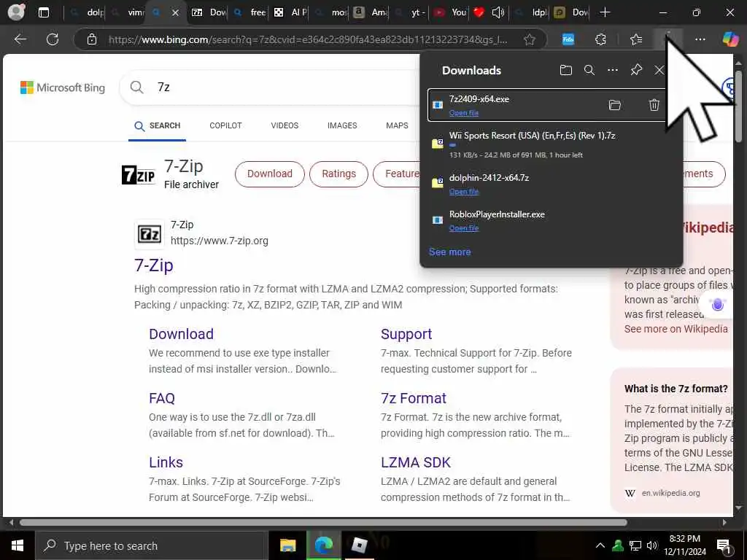Close the active Bing search tab
Screen dimensions: 747x560
pyautogui.click(x=175, y=13)
